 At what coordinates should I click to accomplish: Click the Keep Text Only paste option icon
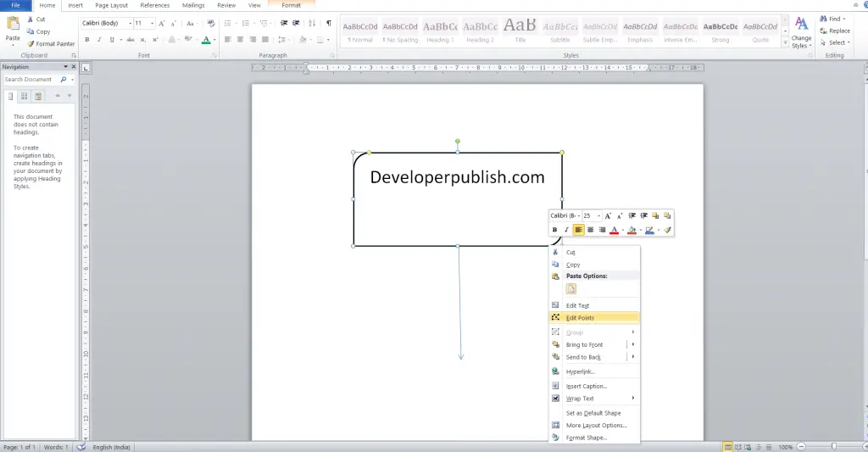tap(571, 288)
